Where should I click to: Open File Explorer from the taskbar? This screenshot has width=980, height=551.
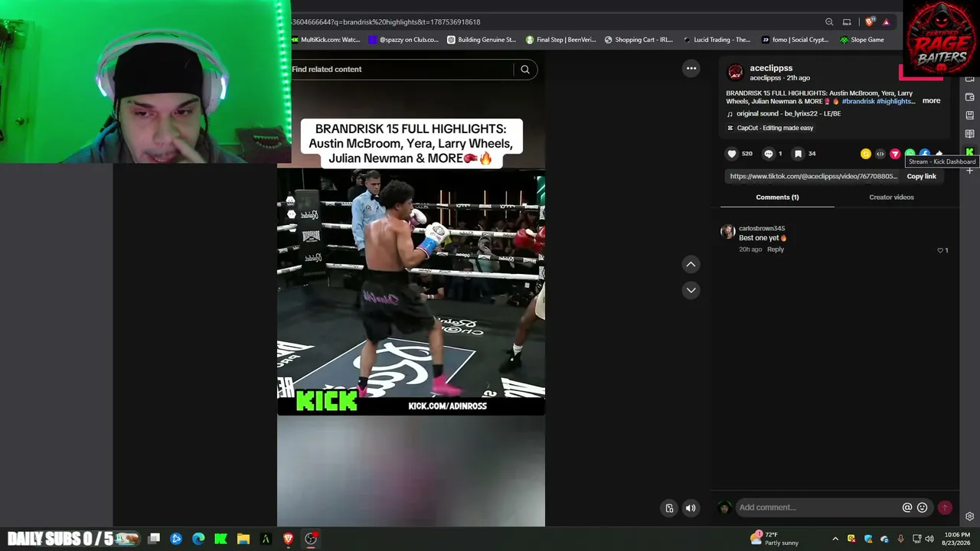243,539
